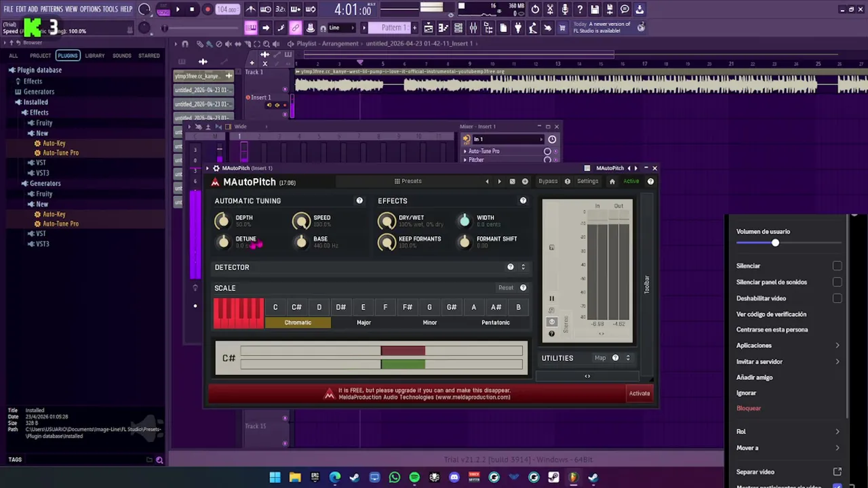This screenshot has width=868, height=488.
Task: Open the MAutoPitch window options gear icon
Action: pyautogui.click(x=216, y=168)
